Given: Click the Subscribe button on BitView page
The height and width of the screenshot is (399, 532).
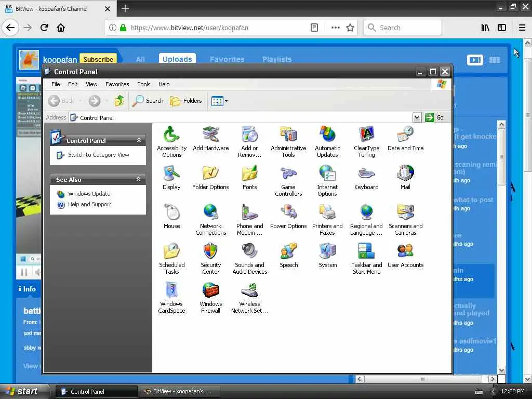Looking at the screenshot, I should [x=98, y=59].
